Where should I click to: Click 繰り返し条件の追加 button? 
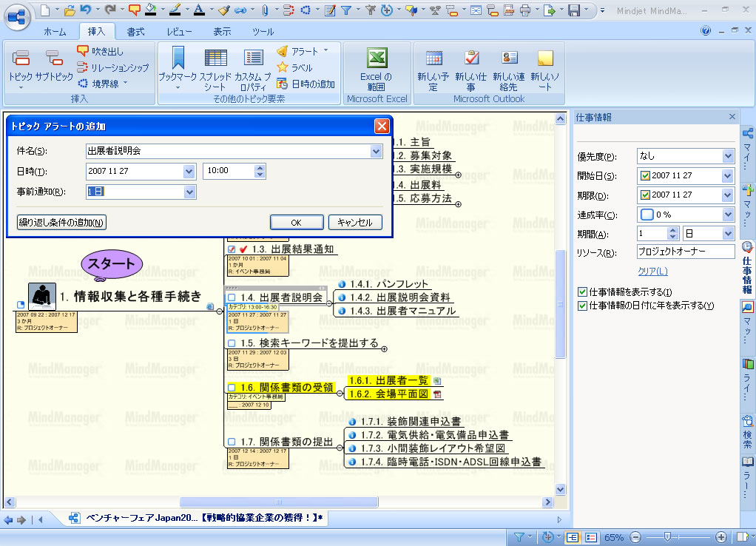(x=61, y=222)
